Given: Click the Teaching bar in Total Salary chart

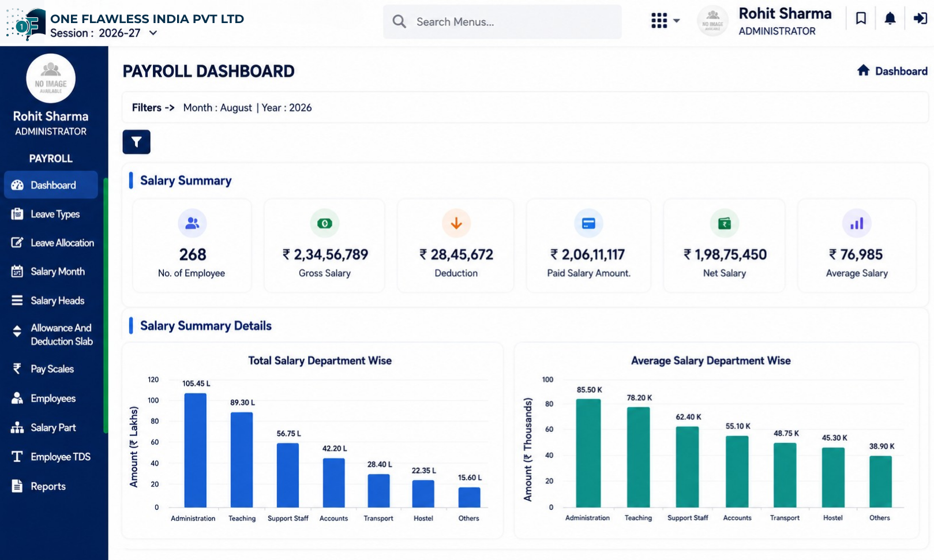Looking at the screenshot, I should point(242,460).
